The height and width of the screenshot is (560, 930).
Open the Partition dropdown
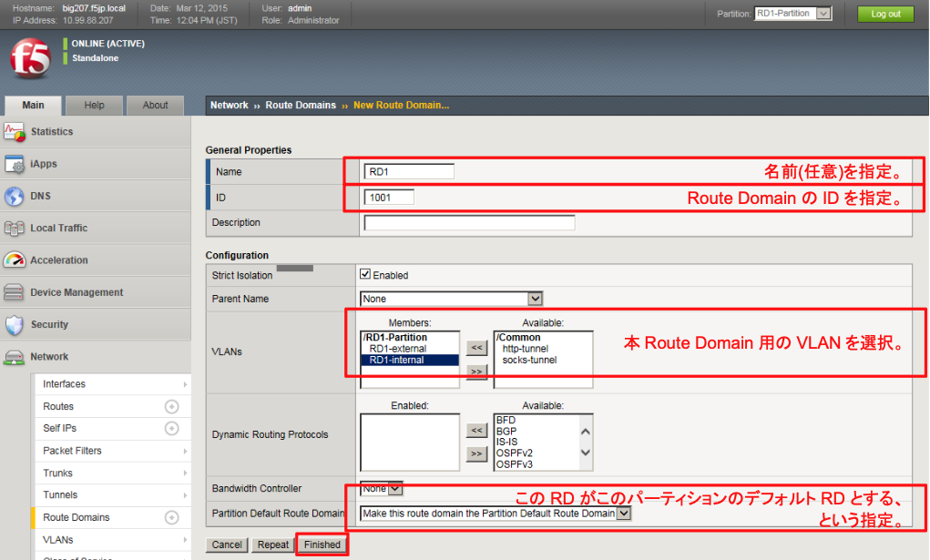pos(793,13)
